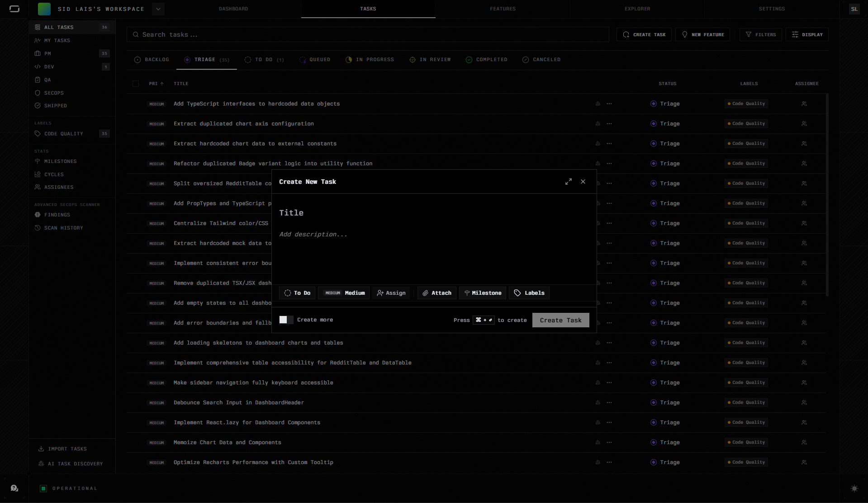The width and height of the screenshot is (868, 503).
Task: Click the Create Task submit button
Action: pos(560,320)
